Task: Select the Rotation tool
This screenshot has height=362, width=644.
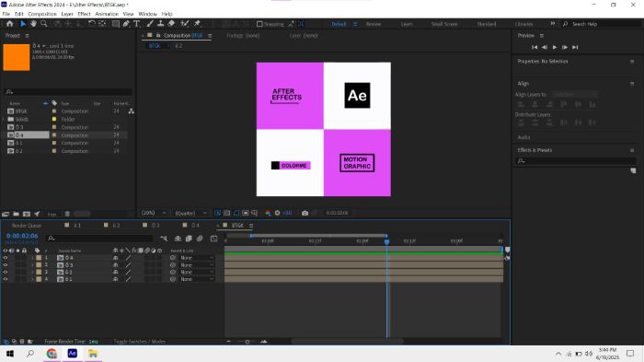Action: (92, 24)
